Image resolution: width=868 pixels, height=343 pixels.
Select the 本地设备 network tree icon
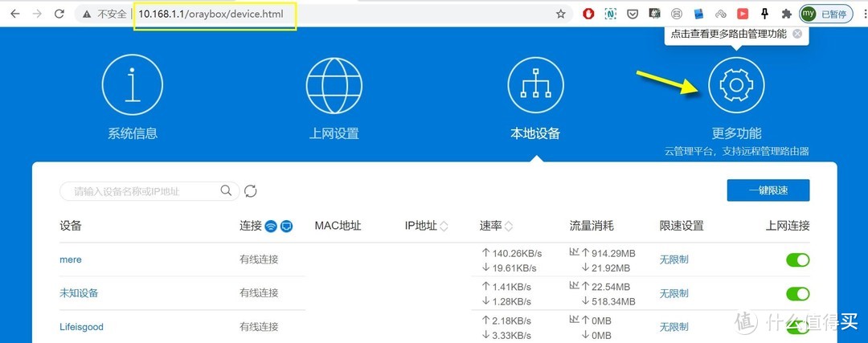535,85
